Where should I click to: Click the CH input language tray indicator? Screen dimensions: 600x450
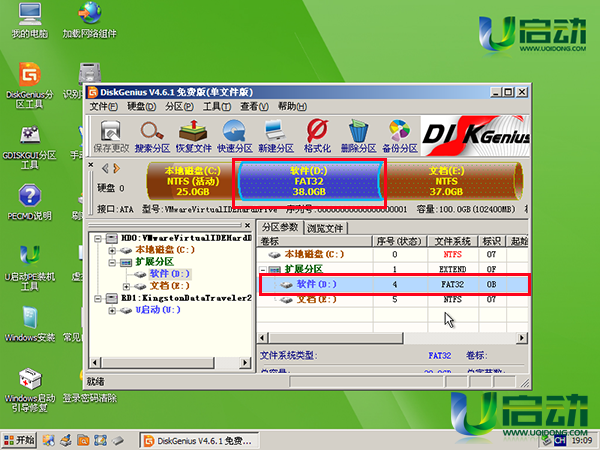tap(560, 440)
